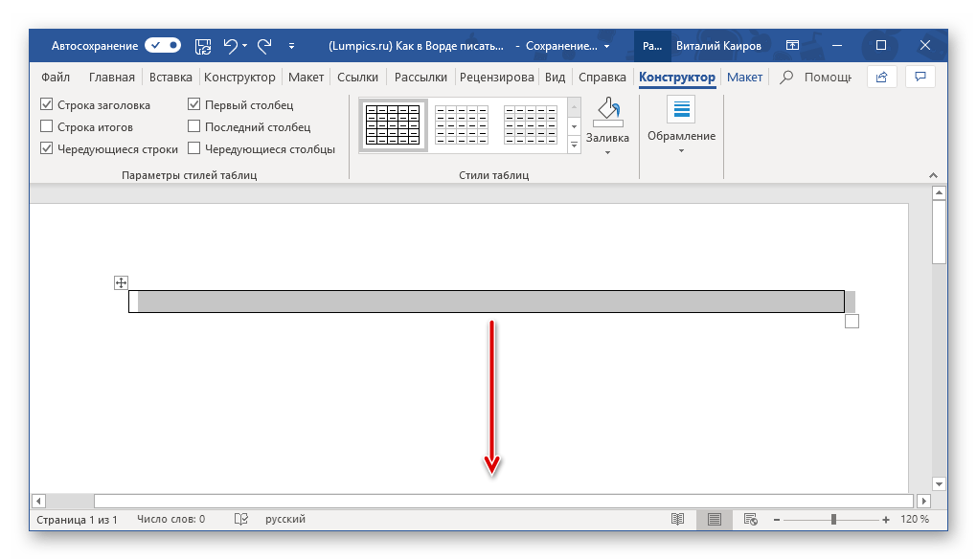
Task: Uncheck Строка заголовка checkbox
Action: 47,105
